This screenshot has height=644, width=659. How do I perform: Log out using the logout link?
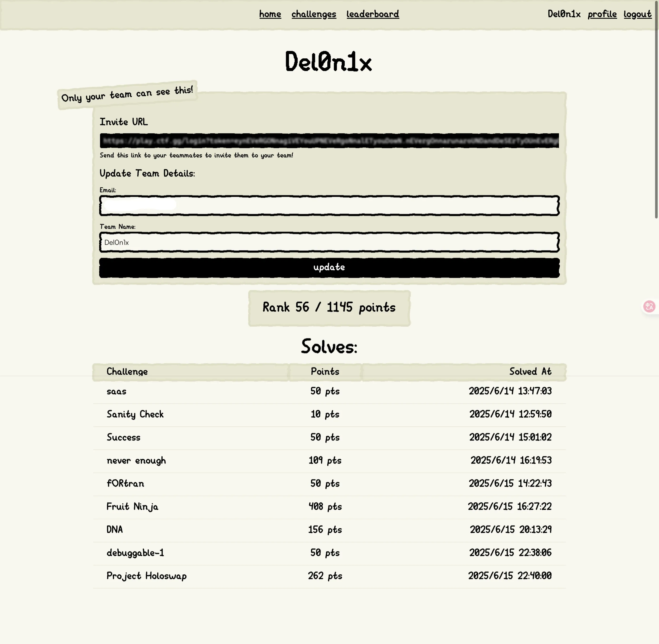[x=638, y=14]
